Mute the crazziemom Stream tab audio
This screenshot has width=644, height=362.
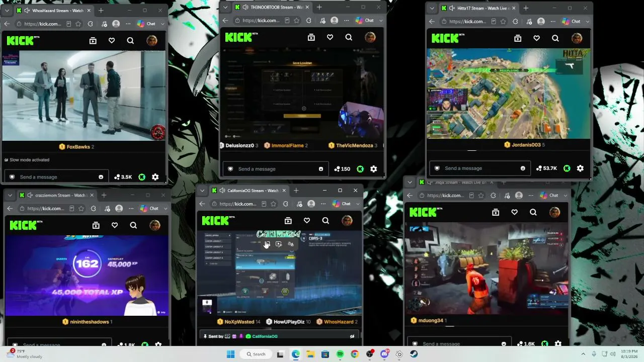coord(30,195)
